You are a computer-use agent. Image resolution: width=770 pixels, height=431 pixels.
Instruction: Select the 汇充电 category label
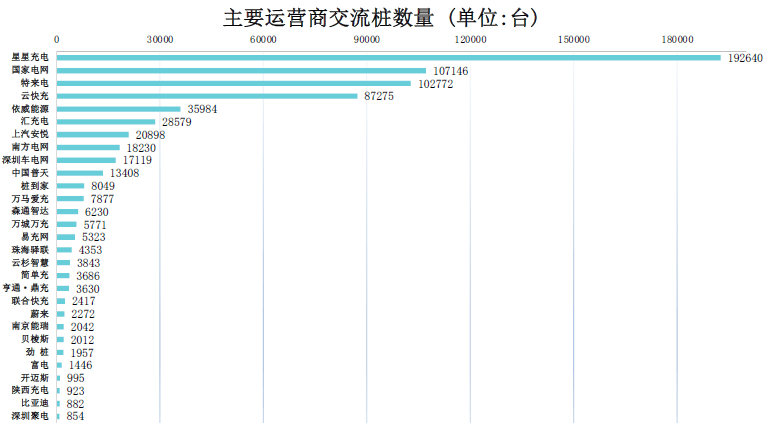tap(35, 121)
